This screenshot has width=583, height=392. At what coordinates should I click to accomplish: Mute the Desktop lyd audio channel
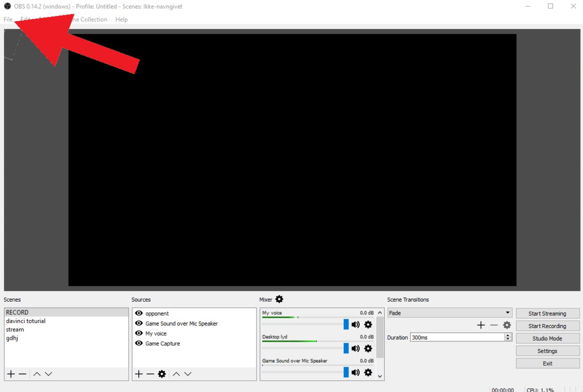pos(355,348)
